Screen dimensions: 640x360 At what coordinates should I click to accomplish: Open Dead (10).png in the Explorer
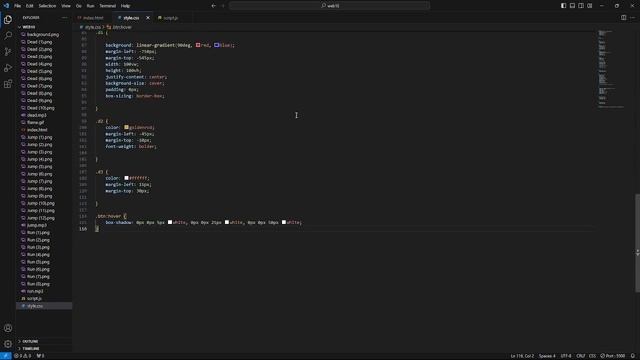(40, 108)
